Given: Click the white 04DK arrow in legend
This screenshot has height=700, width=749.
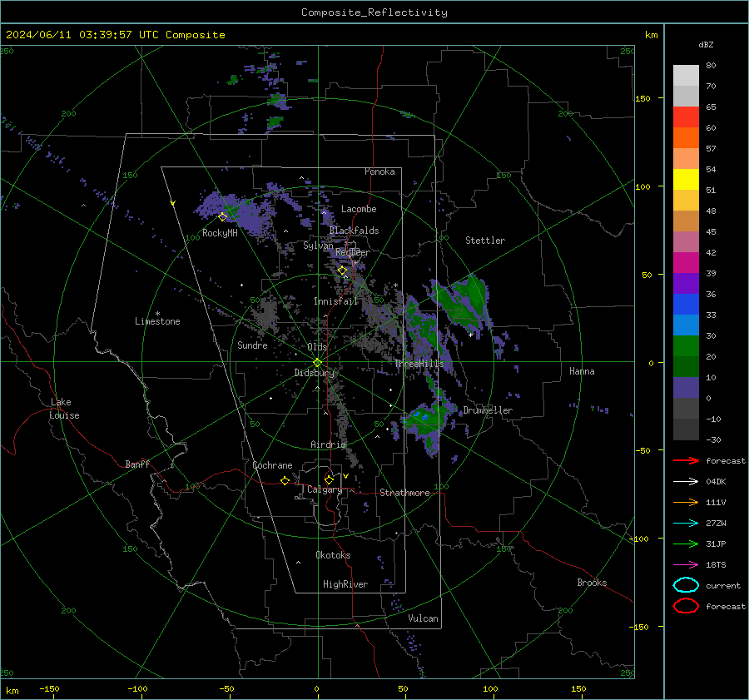Looking at the screenshot, I should 686,481.
